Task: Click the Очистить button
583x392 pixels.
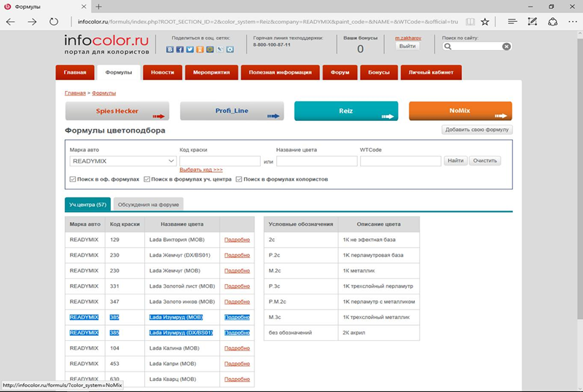Action: click(x=485, y=161)
